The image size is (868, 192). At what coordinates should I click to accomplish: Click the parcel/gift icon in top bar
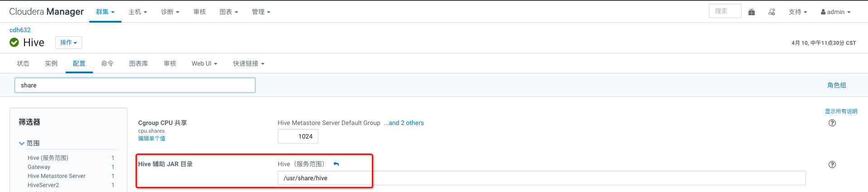point(752,12)
